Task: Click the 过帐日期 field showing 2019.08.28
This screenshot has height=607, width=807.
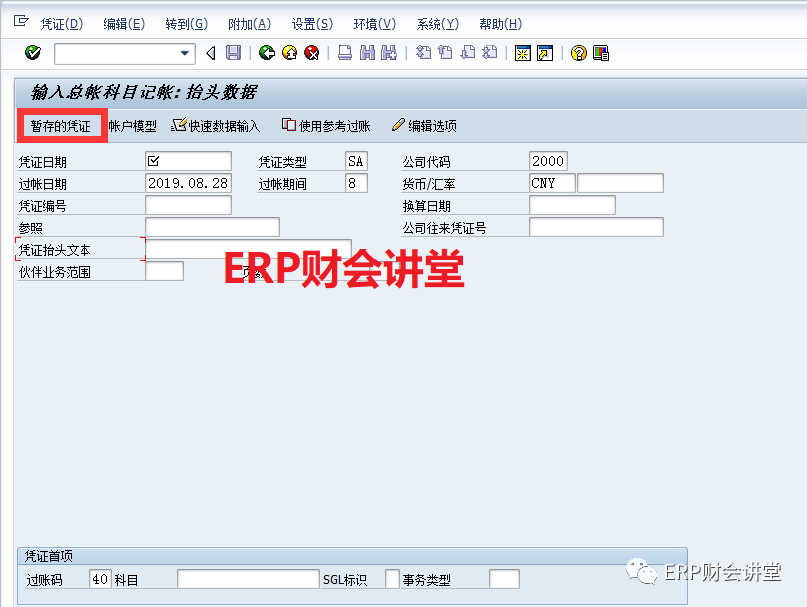Action: tap(188, 183)
